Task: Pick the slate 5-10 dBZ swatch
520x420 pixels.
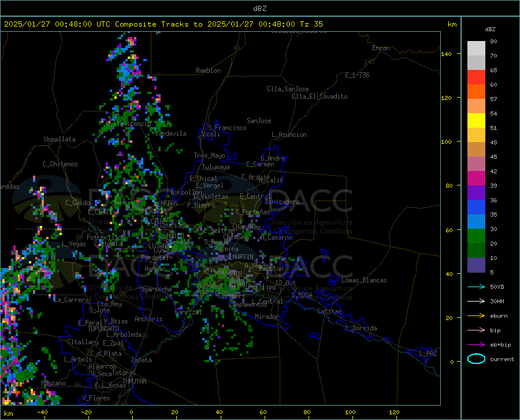Action: pyautogui.click(x=476, y=265)
